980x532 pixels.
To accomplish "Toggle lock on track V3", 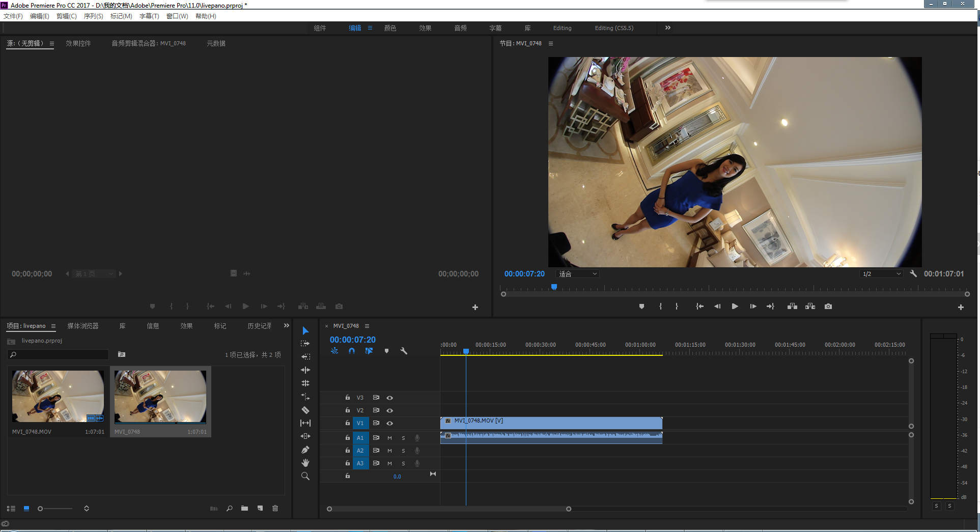I will click(x=348, y=398).
